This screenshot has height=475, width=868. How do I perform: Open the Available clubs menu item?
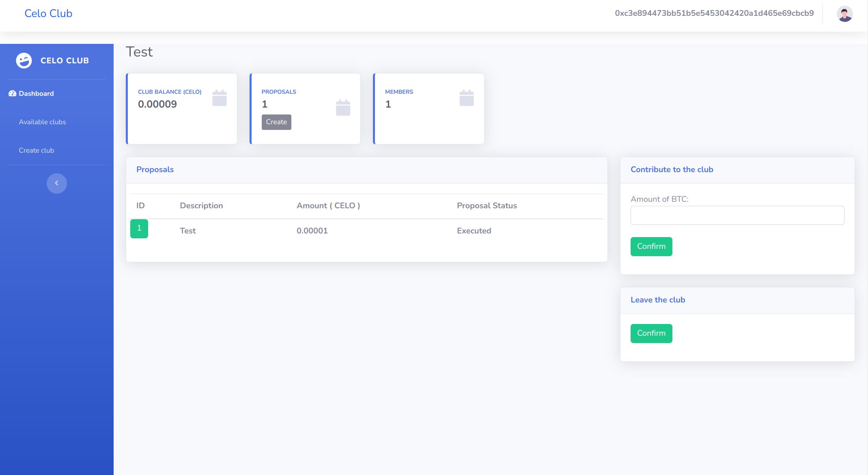click(42, 122)
